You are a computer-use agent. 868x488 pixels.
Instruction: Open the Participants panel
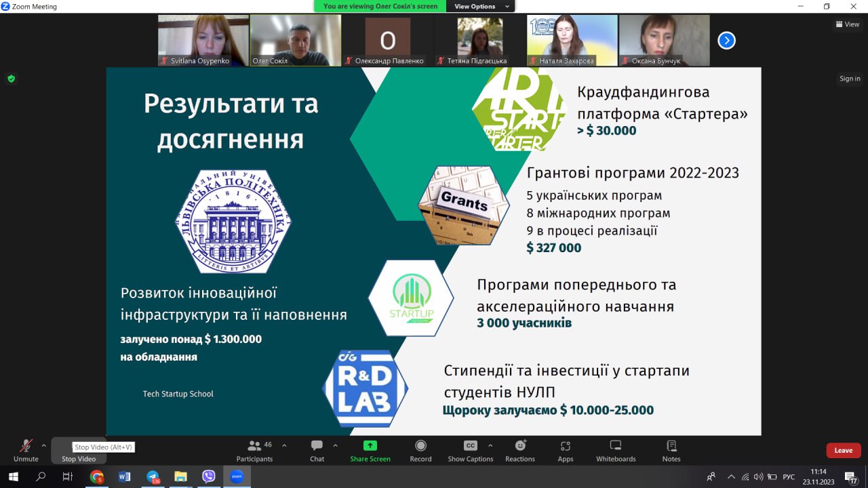pos(255,450)
